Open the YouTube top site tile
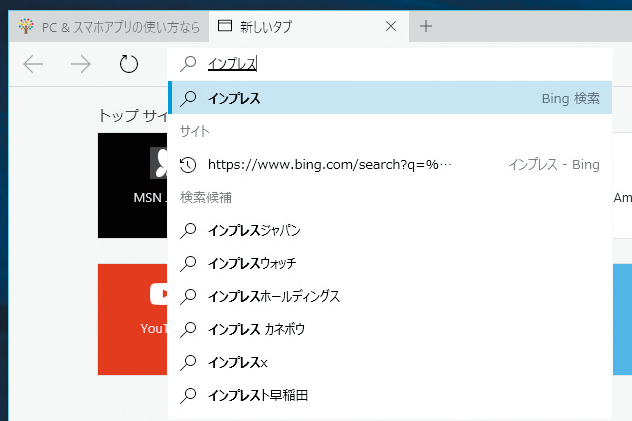This screenshot has width=632, height=421. [x=133, y=319]
